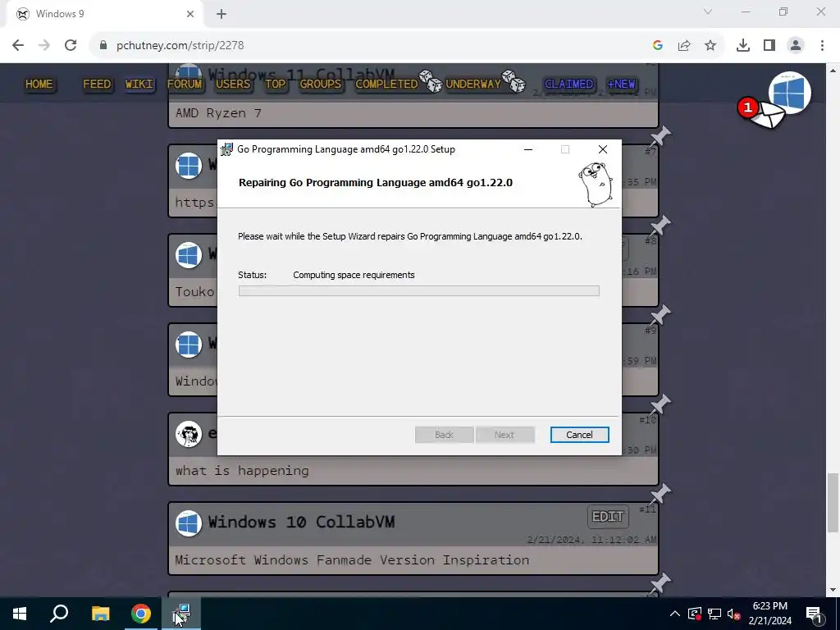Open TOP in site navigation
Screen dimensions: 840x630
(x=276, y=84)
